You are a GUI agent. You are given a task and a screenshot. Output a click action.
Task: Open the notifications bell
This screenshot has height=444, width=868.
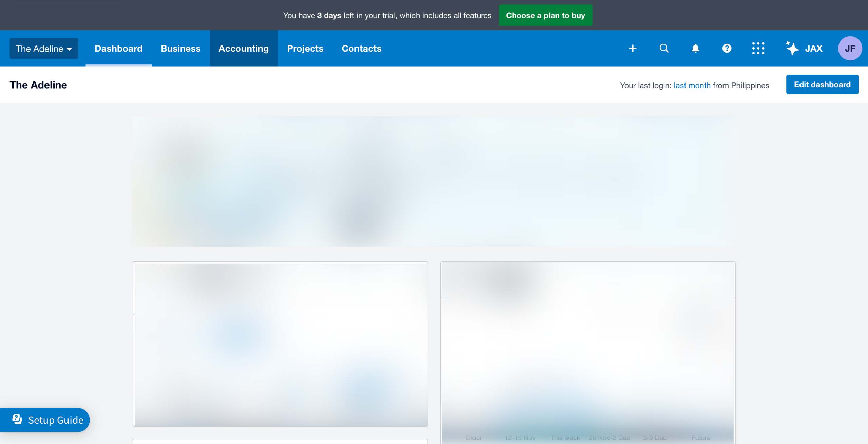695,49
